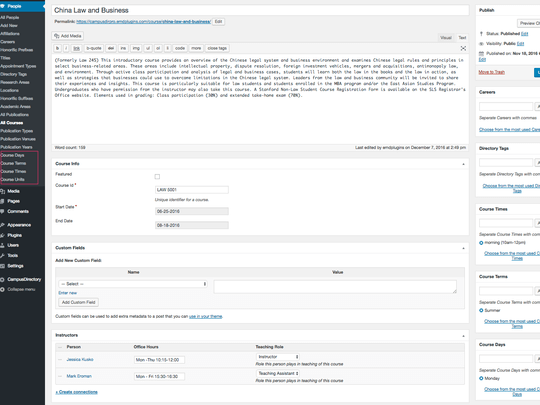Remove the Monday course day tag

click(481, 378)
